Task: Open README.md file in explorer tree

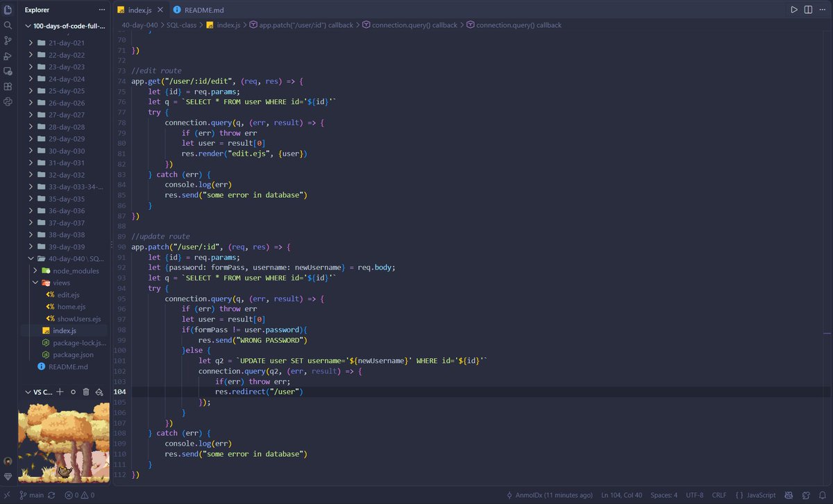Action: (x=65, y=367)
